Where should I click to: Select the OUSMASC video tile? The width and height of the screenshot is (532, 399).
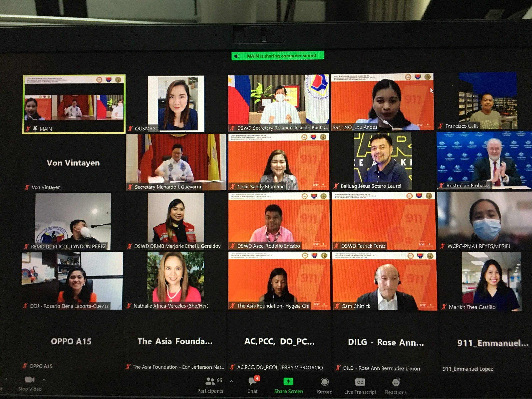pyautogui.click(x=176, y=104)
